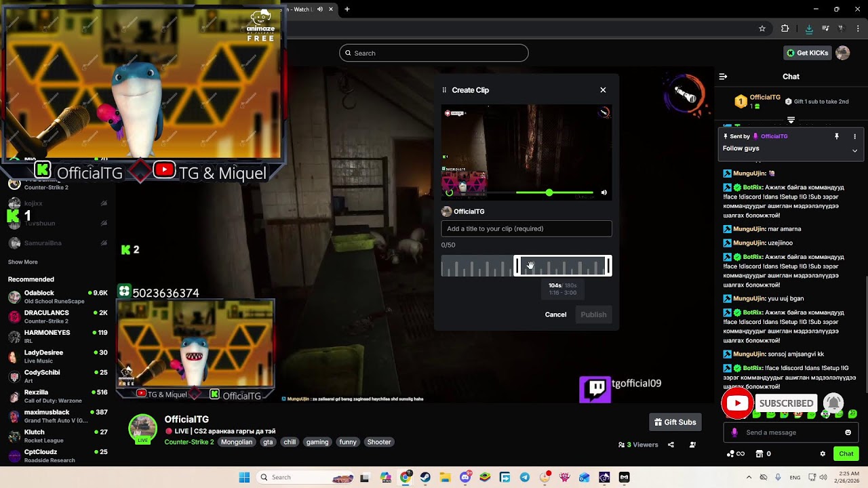This screenshot has width=868, height=488.
Task: Select the Mongolian tag
Action: (237, 442)
